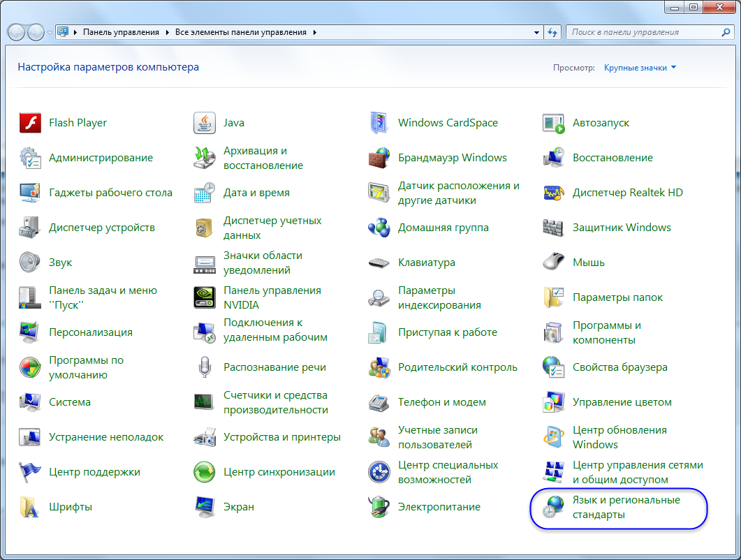This screenshot has height=560, width=741.
Task: Expand the arrow after Панель управления breadcrumb
Action: coord(168,32)
